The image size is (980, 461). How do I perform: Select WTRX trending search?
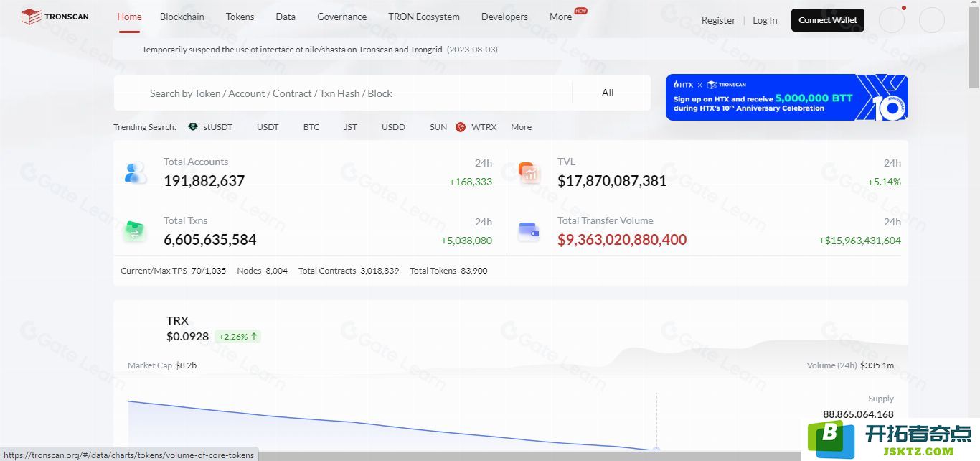484,127
